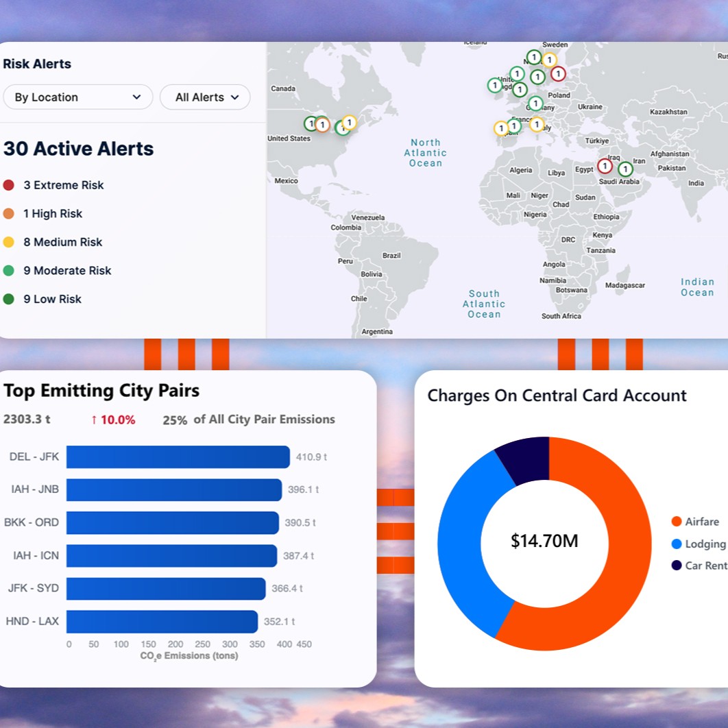This screenshot has width=728, height=728.
Task: Click the HND - LAX emissions bar
Action: (162, 622)
